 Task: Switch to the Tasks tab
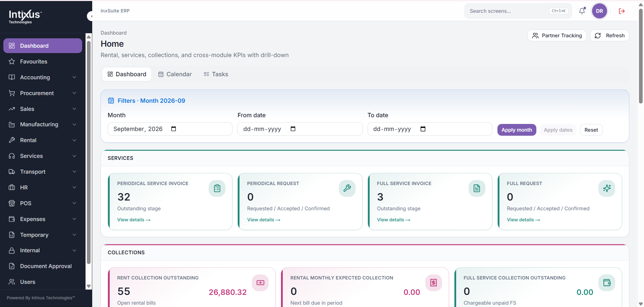tap(216, 74)
